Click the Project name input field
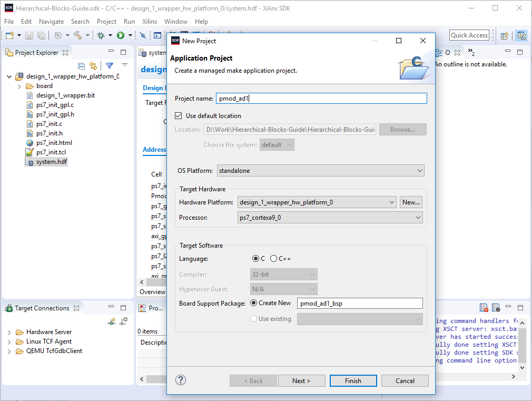 pos(321,99)
